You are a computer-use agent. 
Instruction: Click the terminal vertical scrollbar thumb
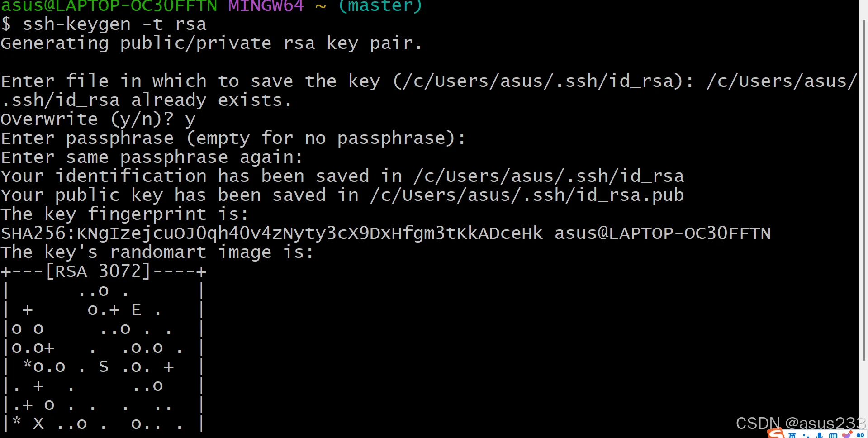(x=864, y=190)
